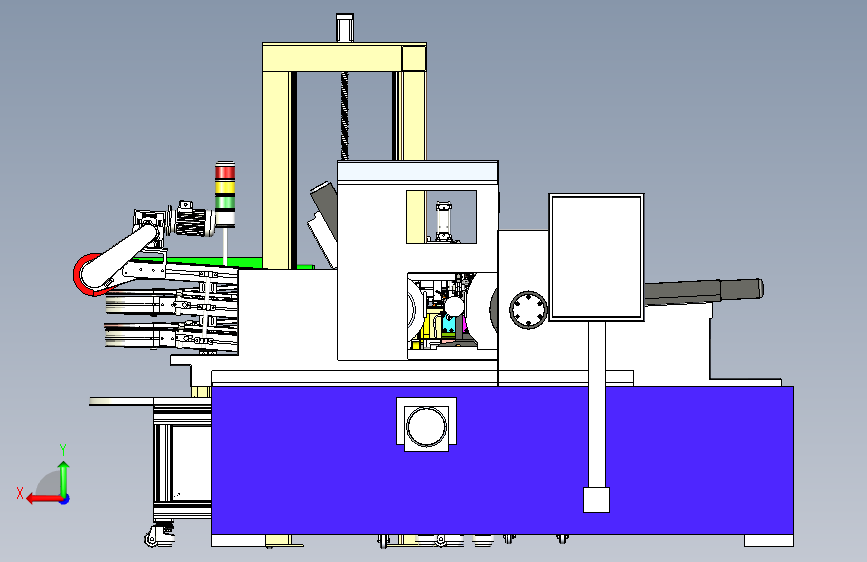Select the white pivoting arm on the left
This screenshot has height=562, width=867.
(x=119, y=257)
